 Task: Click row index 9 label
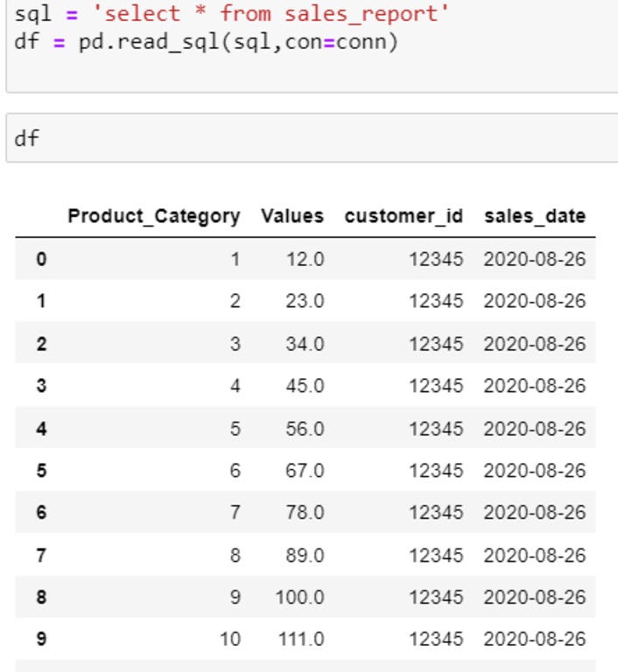click(41, 640)
